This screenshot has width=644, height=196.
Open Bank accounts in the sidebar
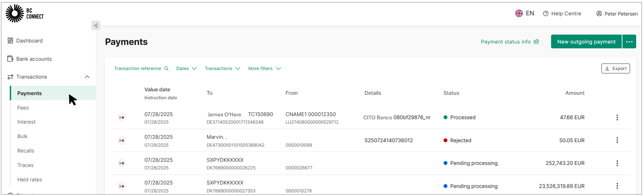30,59
